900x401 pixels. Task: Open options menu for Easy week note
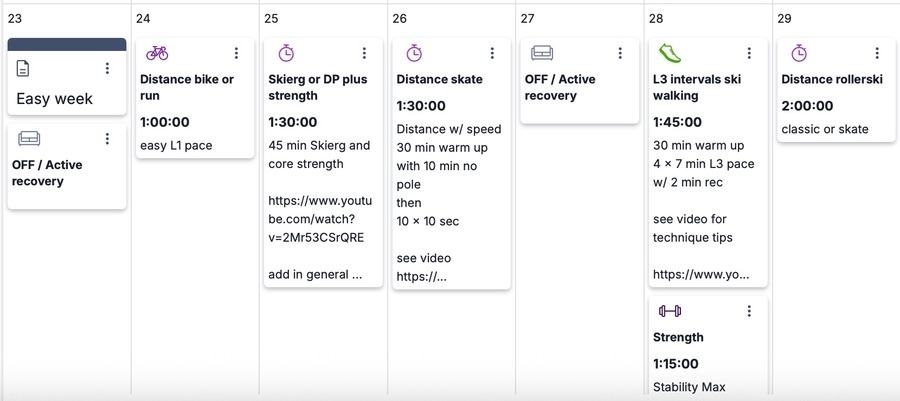(x=107, y=68)
